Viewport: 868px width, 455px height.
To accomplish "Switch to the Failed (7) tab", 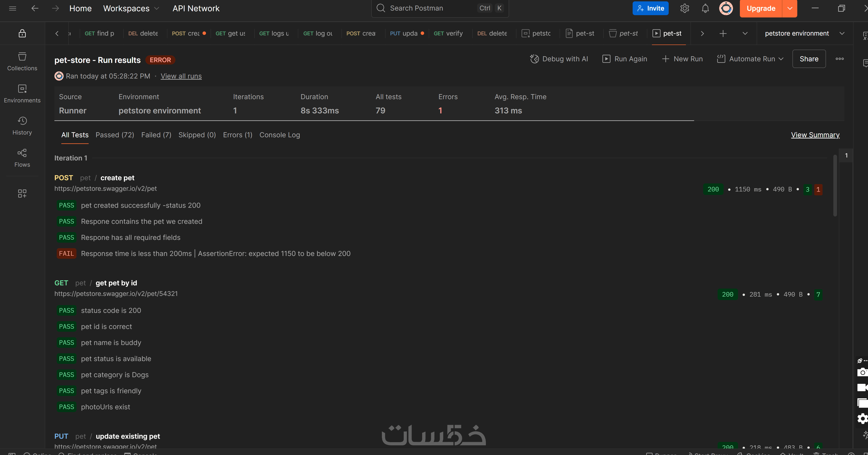I will click(156, 135).
